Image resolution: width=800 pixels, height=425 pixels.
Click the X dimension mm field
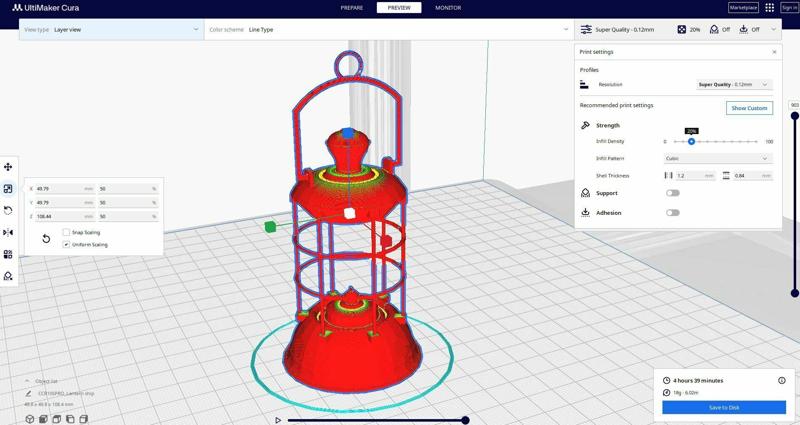pyautogui.click(x=65, y=189)
